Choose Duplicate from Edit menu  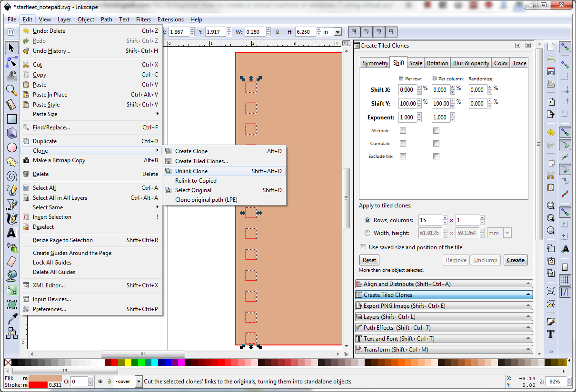91,141
